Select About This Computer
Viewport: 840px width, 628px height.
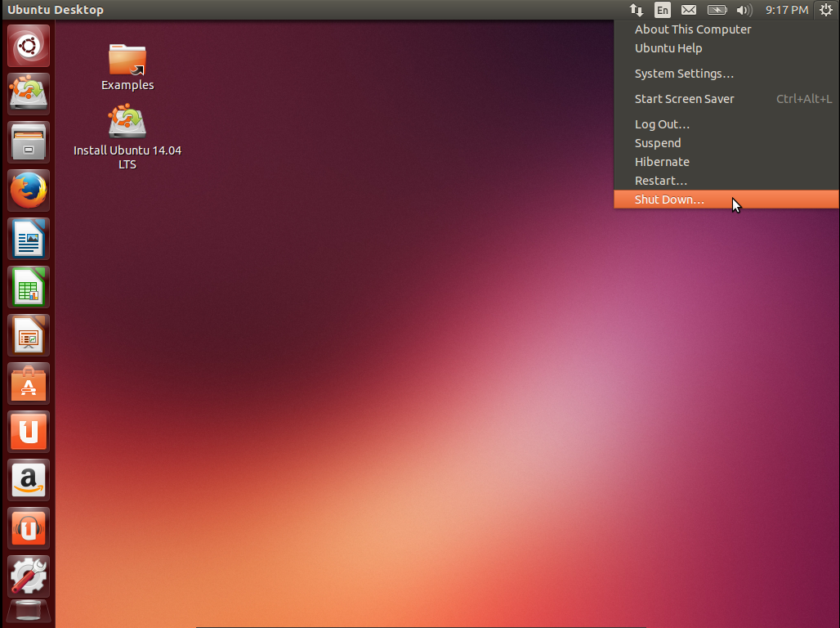point(693,29)
